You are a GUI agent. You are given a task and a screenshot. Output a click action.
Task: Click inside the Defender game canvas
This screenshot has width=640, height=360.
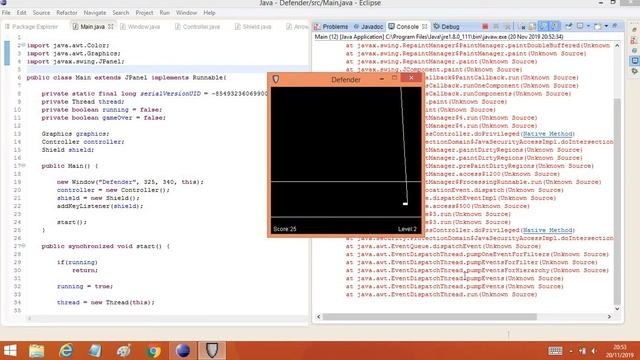pyautogui.click(x=346, y=160)
